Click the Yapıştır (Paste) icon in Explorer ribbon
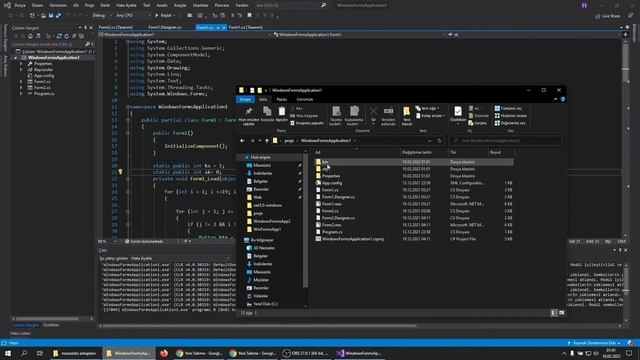Image resolution: width=640 pixels, height=360 pixels. tap(282, 111)
